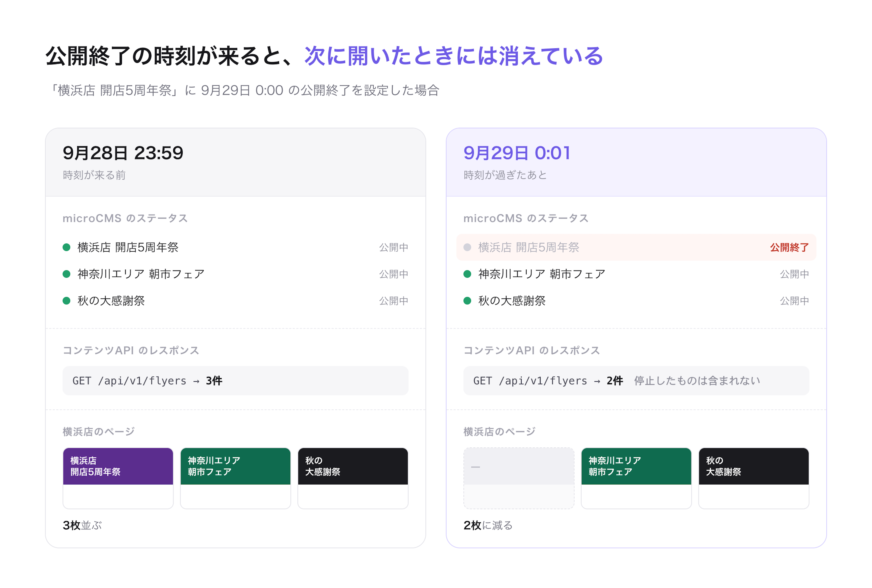
Task: Open left black 秋の大感謝祭 flyer card
Action: (x=353, y=478)
